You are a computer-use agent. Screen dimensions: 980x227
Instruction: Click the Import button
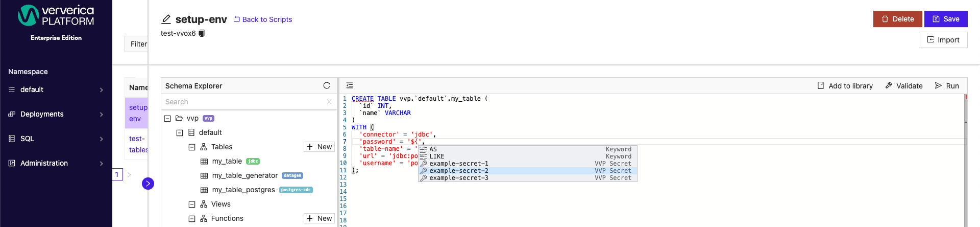coord(943,40)
